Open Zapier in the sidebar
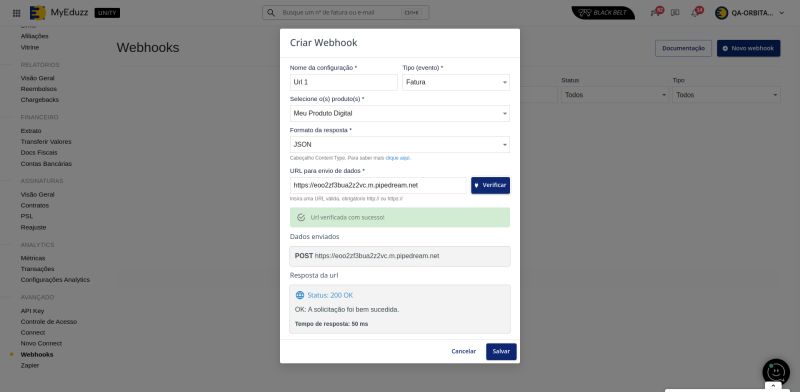Screen dimensions: 800x392 (x=30, y=365)
